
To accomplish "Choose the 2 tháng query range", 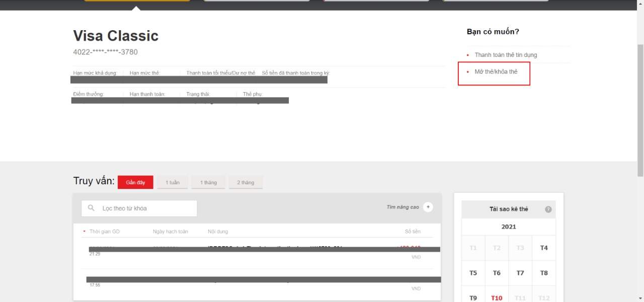I will (246, 182).
